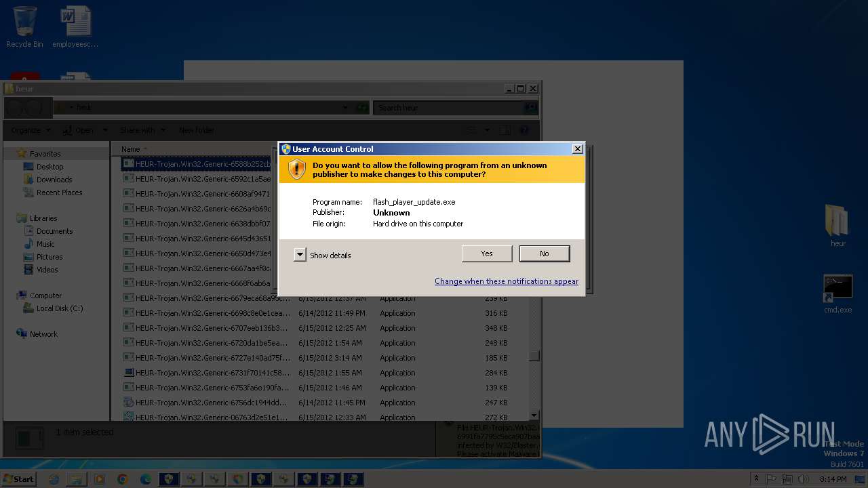The width and height of the screenshot is (868, 488).
Task: Open the Organize menu in Explorer
Action: point(31,130)
